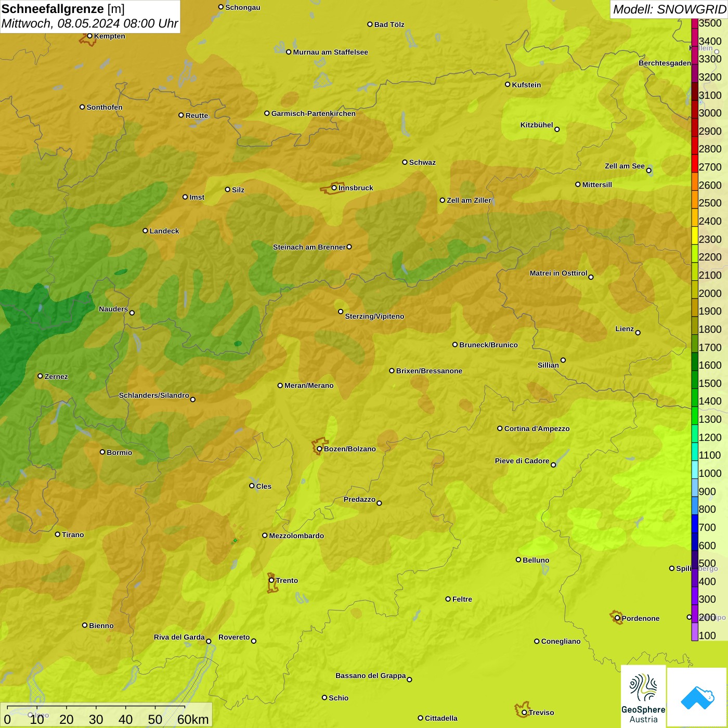Select the Bormio marker dot
Screen dimensions: 728x728
[102, 452]
